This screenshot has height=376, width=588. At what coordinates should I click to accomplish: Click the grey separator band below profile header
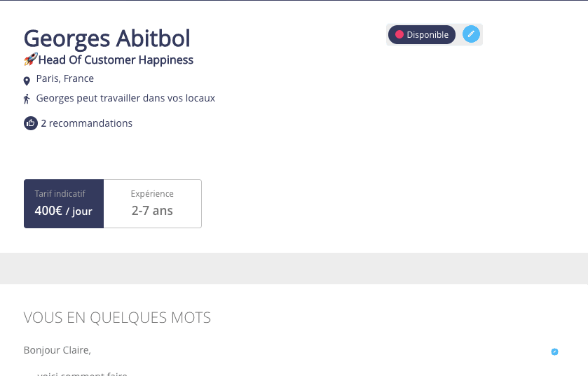(294, 268)
